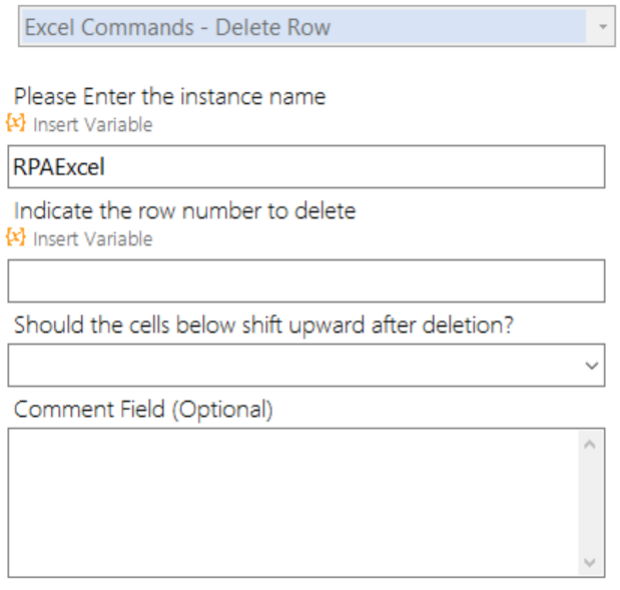
Task: Click the Insert Variable link for the row number
Action: point(93,239)
